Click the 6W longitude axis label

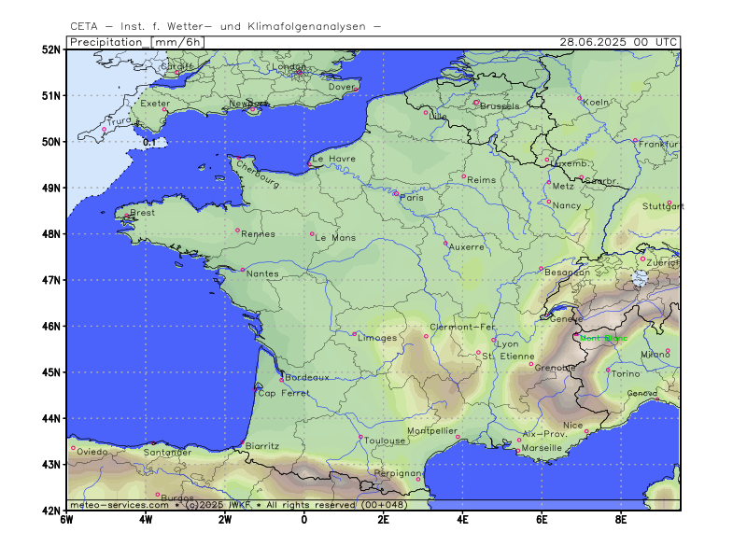pyautogui.click(x=66, y=520)
